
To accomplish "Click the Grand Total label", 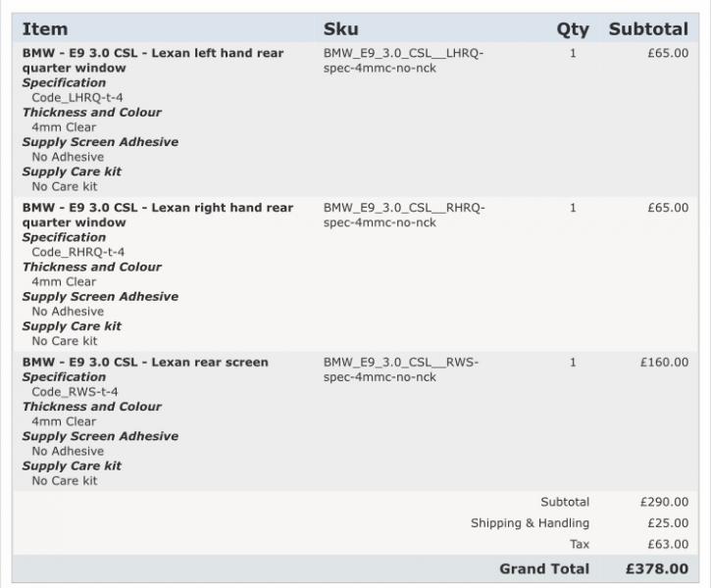I will click(544, 569).
